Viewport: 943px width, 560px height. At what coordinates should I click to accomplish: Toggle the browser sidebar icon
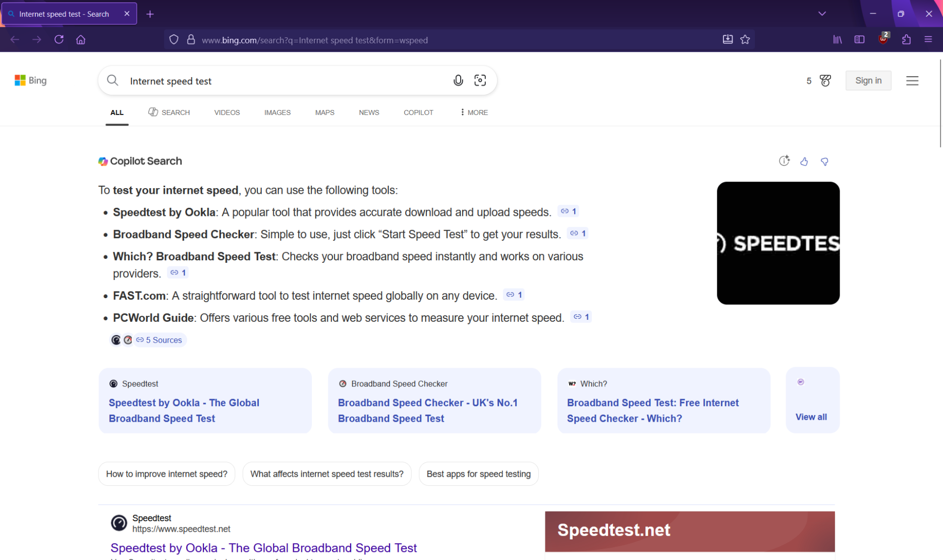click(x=859, y=39)
